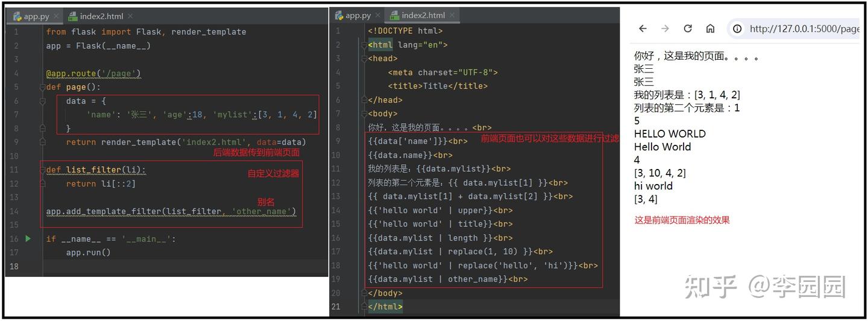The height and width of the screenshot is (321, 868).
Task: Switch to app.py tab in middle editor
Action: (x=358, y=15)
